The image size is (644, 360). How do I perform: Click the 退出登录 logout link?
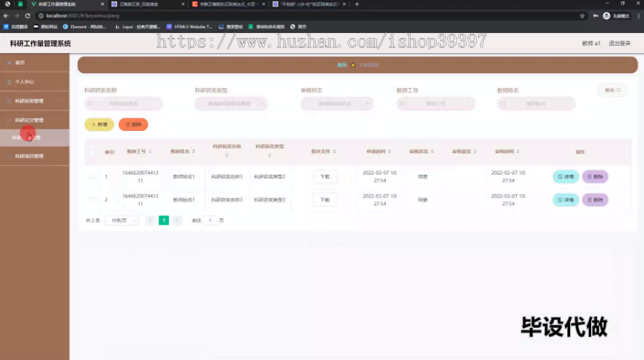620,43
